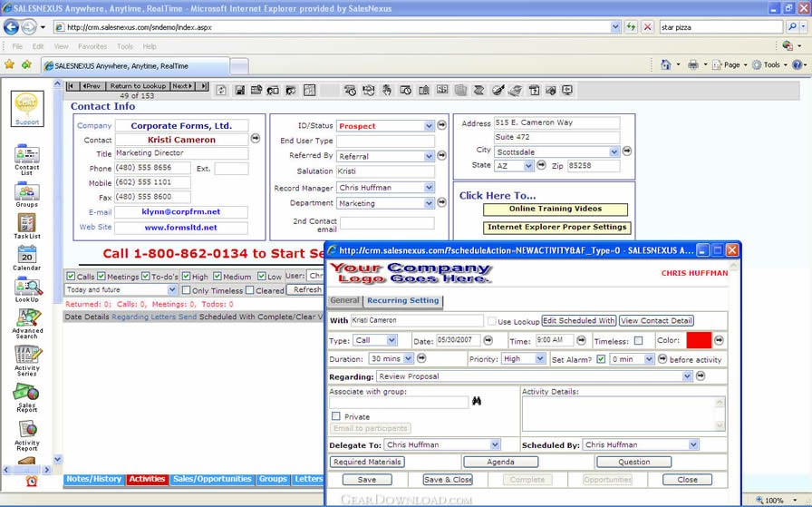Uncheck the Meetings filter checkbox
The width and height of the screenshot is (812, 507).
coord(101,277)
